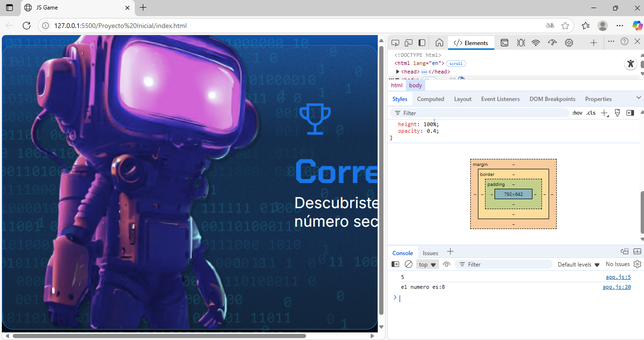Image resolution: width=644 pixels, height=340 pixels.
Task: Switch to the Styles tab
Action: (x=400, y=99)
